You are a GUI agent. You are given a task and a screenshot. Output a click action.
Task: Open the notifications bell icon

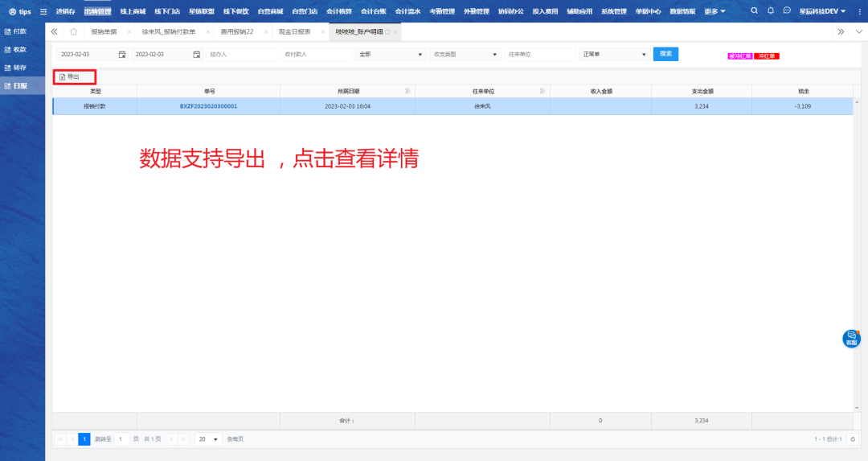tap(771, 11)
